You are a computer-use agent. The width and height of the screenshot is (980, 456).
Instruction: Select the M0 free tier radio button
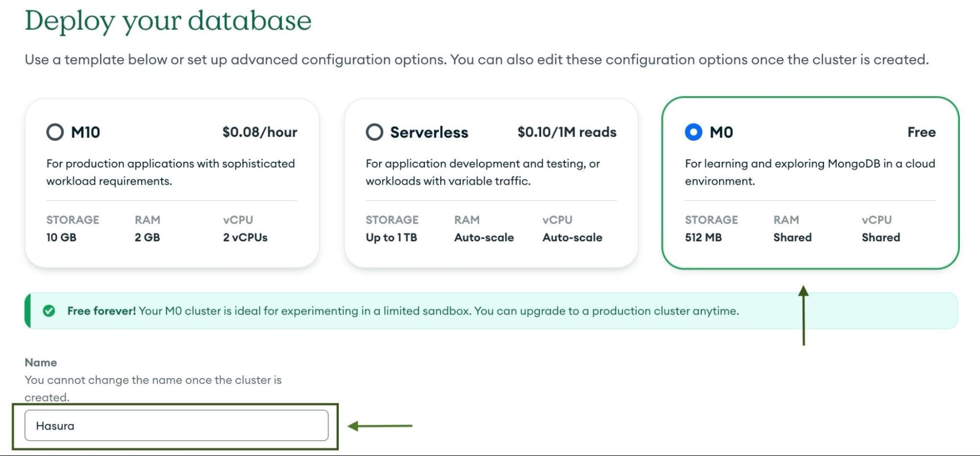[693, 132]
